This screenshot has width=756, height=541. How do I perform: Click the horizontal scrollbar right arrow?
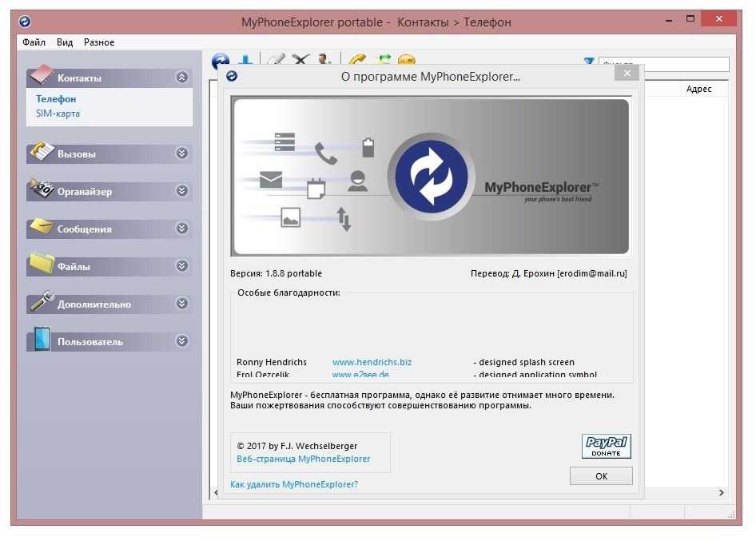[x=721, y=493]
